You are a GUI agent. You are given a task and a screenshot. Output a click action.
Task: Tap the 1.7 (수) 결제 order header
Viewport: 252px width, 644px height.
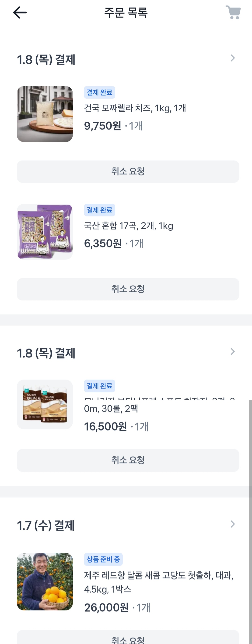pyautogui.click(x=45, y=525)
